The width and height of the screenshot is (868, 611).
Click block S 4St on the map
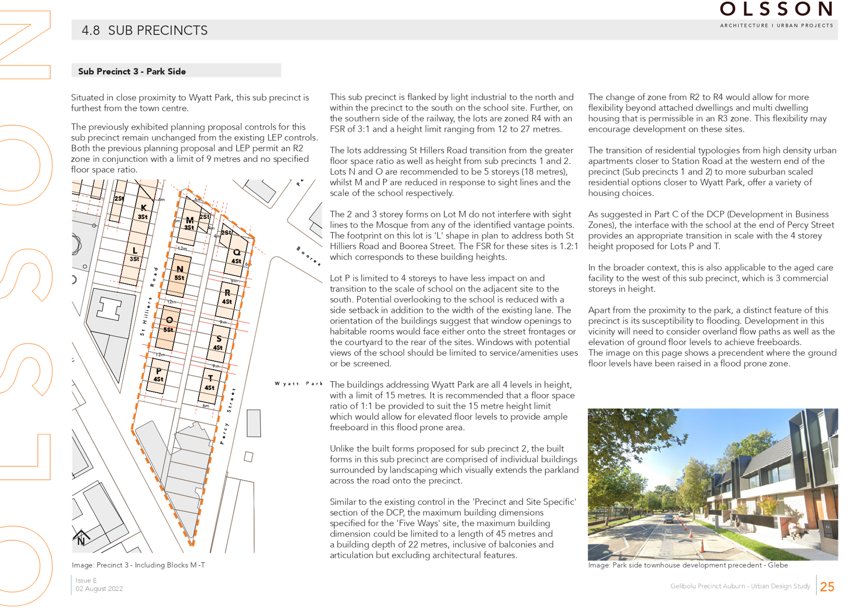(218, 343)
